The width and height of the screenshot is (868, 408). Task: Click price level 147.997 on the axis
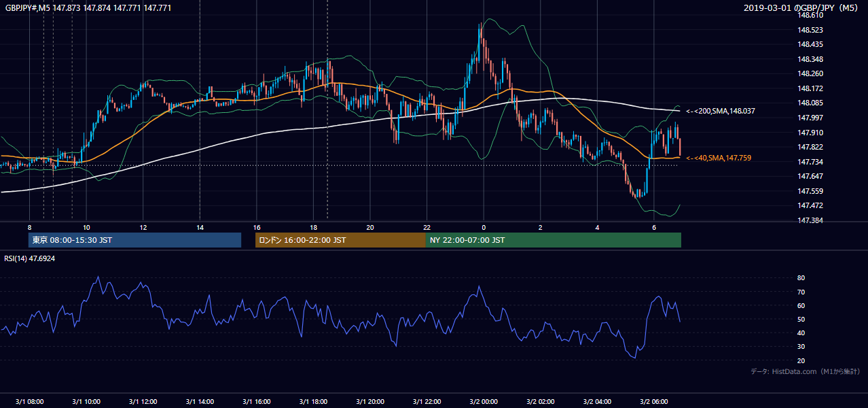click(810, 118)
